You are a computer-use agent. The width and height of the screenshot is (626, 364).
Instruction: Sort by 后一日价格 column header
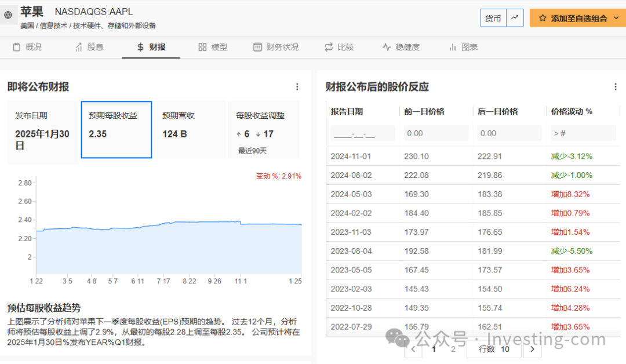(x=497, y=111)
